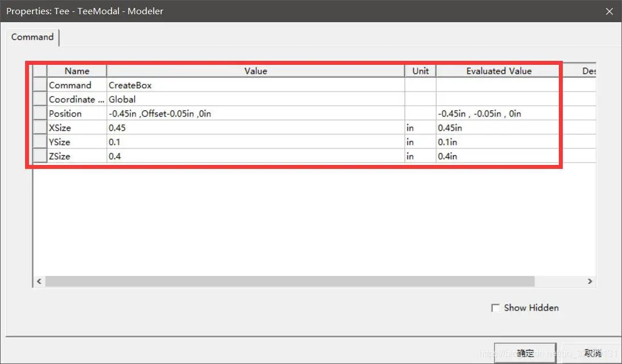Select the Global coordinate system value

tap(256, 99)
